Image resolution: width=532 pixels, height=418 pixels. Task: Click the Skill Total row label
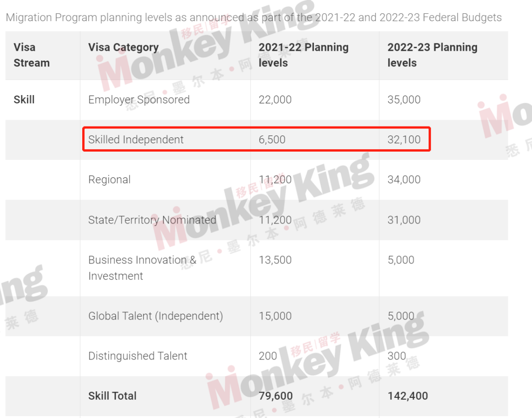click(112, 396)
